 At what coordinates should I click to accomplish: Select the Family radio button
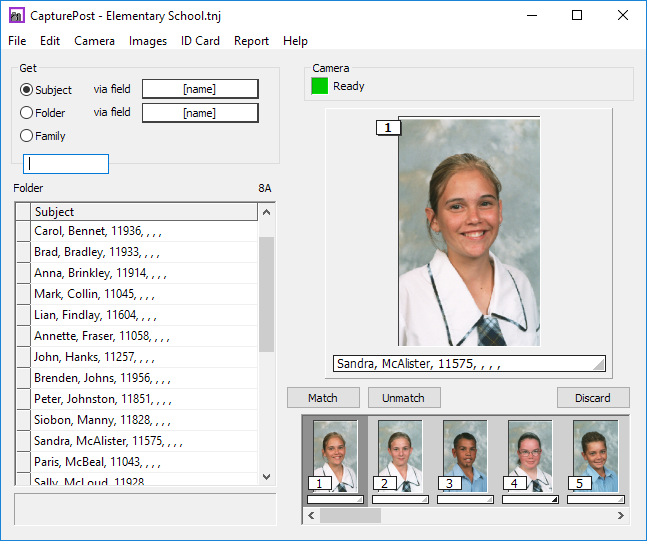click(26, 136)
